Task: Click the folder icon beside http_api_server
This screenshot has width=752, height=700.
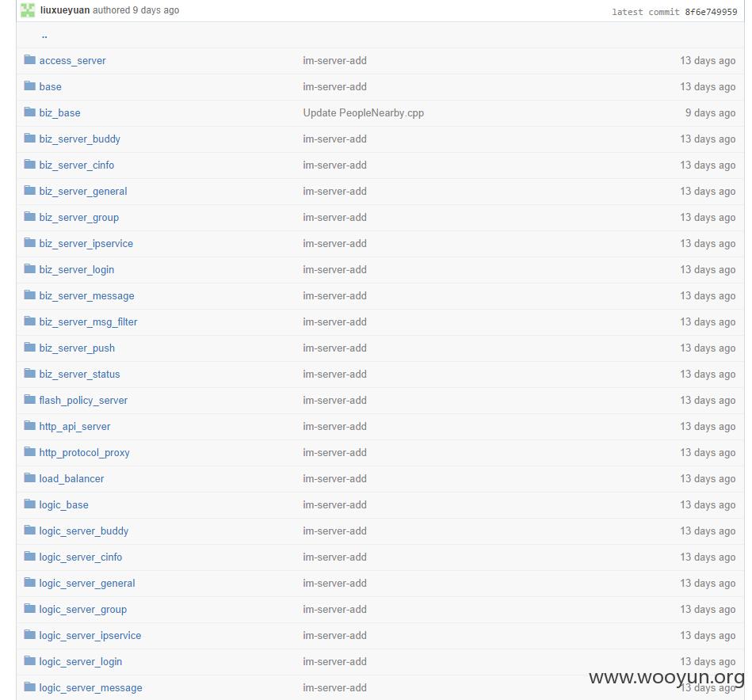Action: tap(30, 425)
